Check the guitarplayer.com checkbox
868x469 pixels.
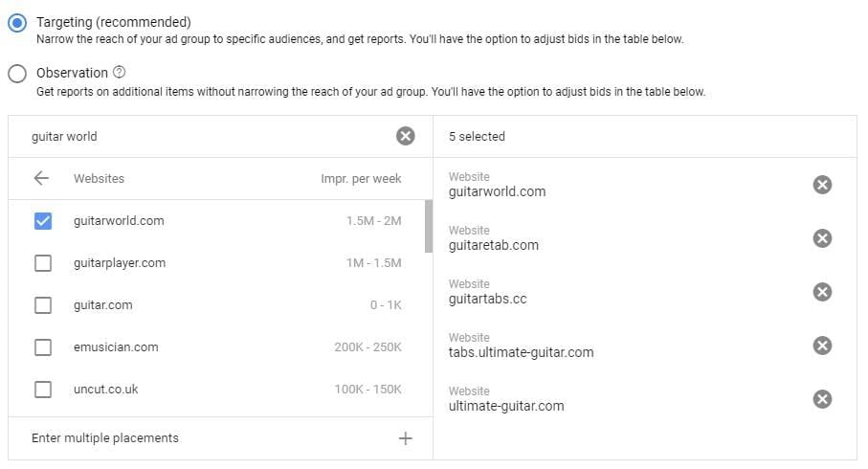43,263
